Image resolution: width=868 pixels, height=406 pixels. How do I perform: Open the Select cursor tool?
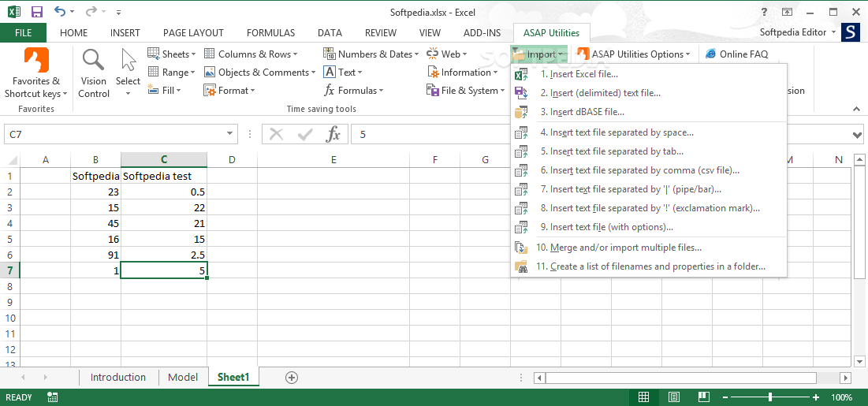(128, 74)
